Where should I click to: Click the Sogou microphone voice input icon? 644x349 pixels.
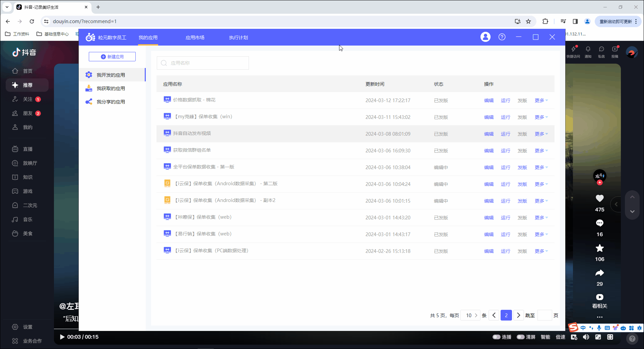[x=599, y=328]
